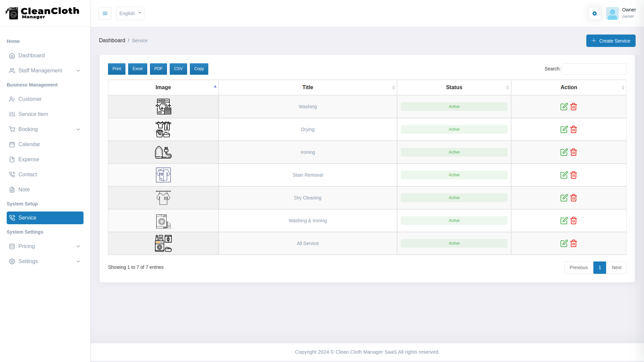644x362 pixels.
Task: Export the table using the PDF button
Action: [158, 69]
